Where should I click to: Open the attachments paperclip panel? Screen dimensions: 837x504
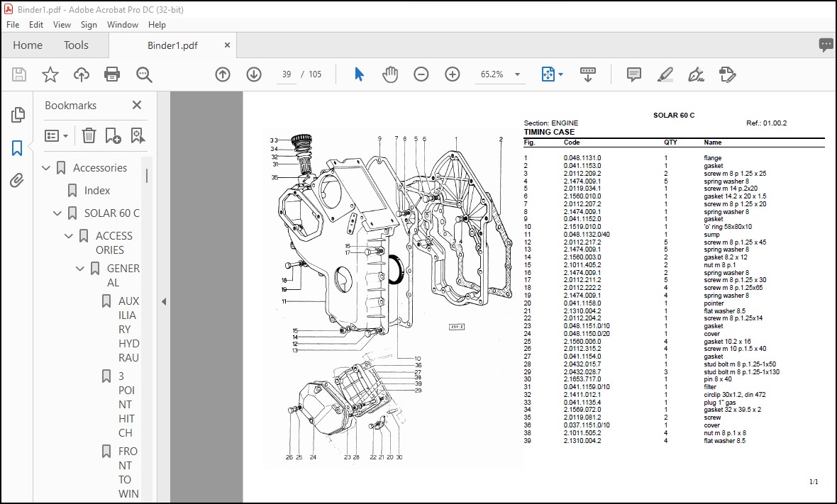click(x=17, y=180)
